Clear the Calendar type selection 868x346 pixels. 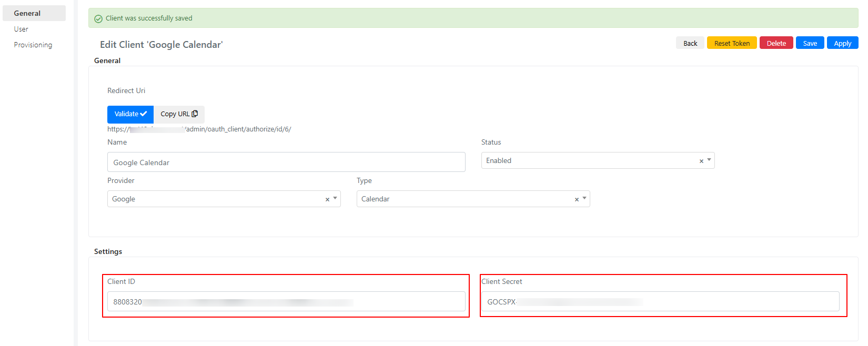pyautogui.click(x=577, y=199)
